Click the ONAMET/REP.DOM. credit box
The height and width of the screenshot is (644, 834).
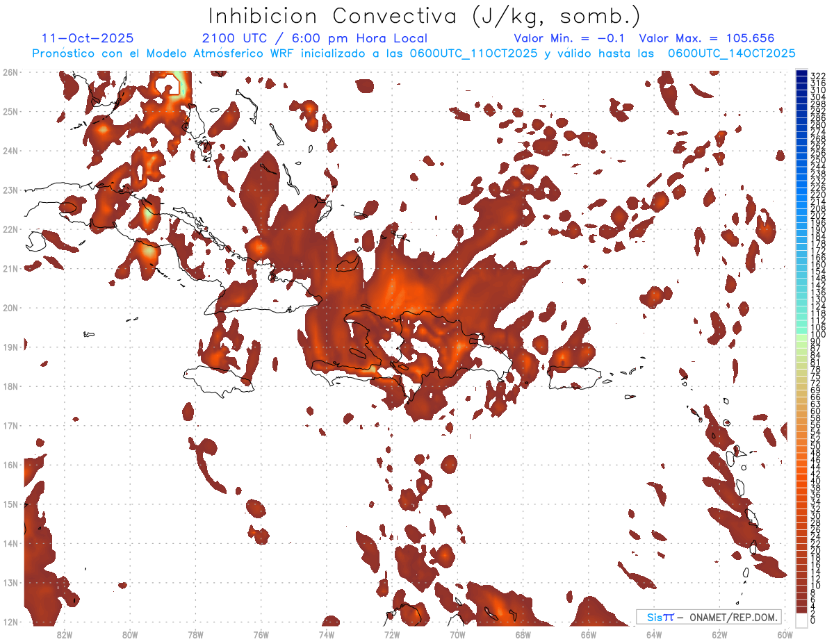click(x=708, y=617)
